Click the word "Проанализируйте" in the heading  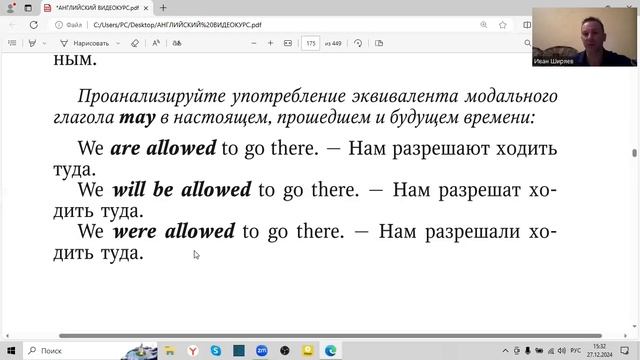[x=151, y=97]
